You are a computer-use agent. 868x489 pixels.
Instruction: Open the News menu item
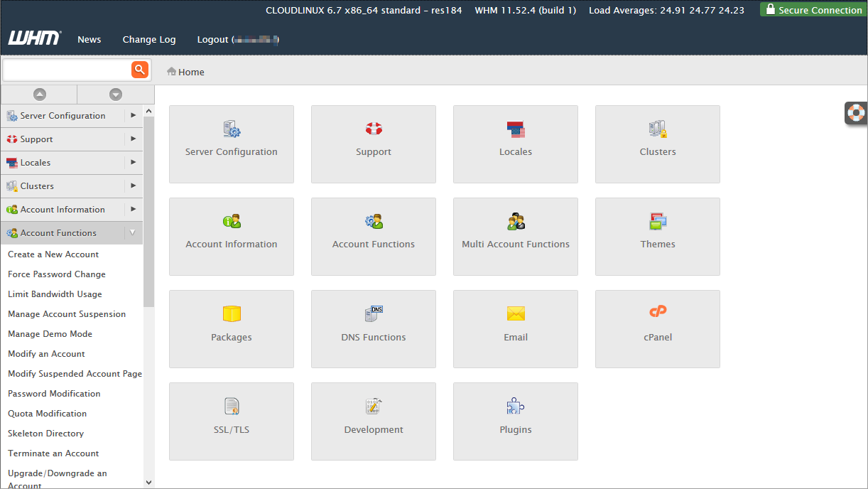click(89, 39)
